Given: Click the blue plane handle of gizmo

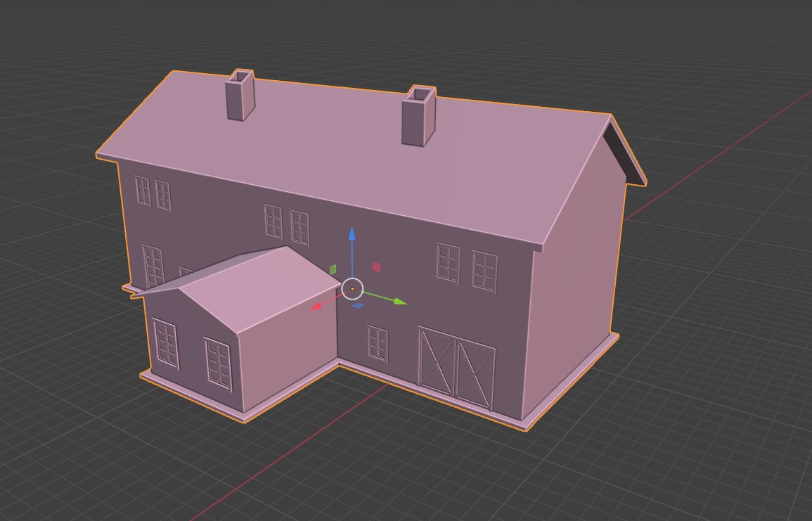Looking at the screenshot, I should click(x=358, y=306).
